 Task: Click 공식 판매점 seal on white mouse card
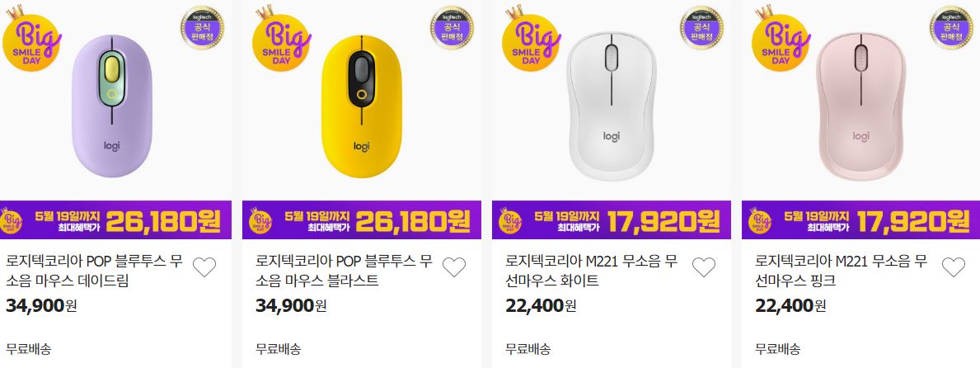coord(701,27)
